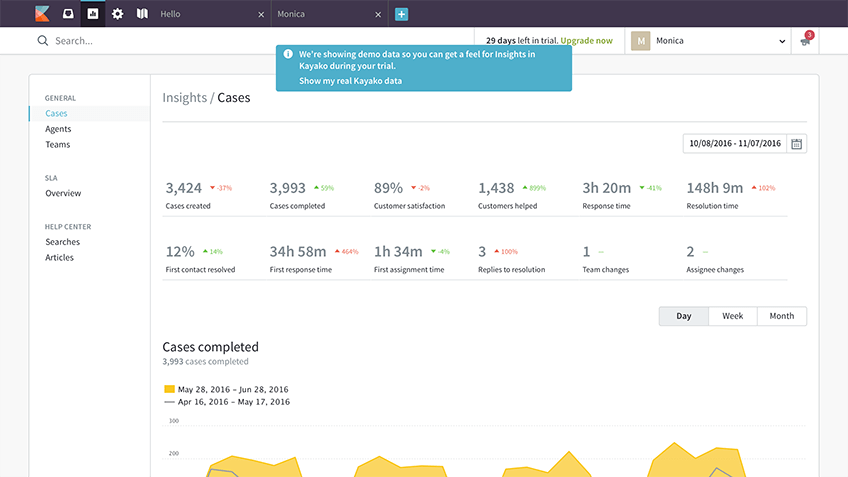Select the Day view toggle
Screen dimensions: 848x477
pyautogui.click(x=684, y=316)
